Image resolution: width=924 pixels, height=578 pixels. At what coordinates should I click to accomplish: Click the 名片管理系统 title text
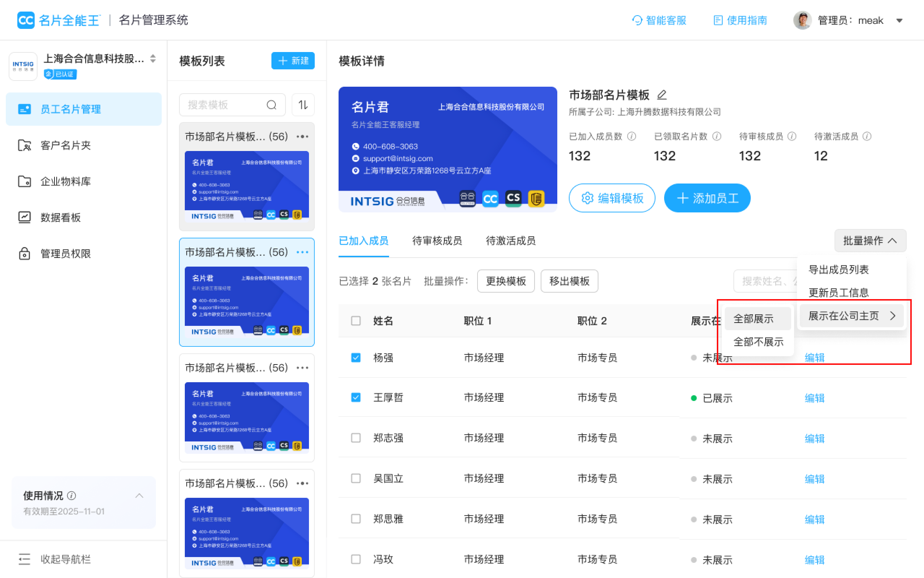[153, 20]
